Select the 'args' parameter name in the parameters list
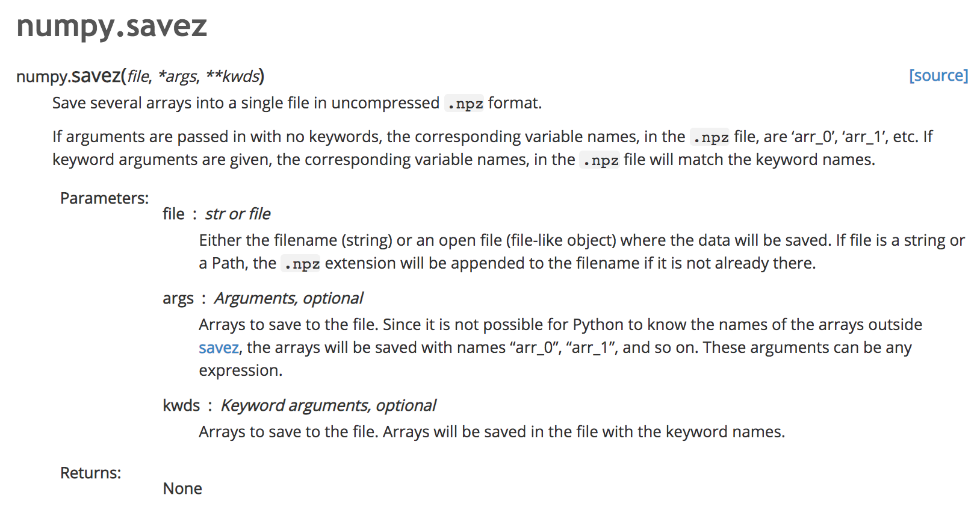 [178, 299]
